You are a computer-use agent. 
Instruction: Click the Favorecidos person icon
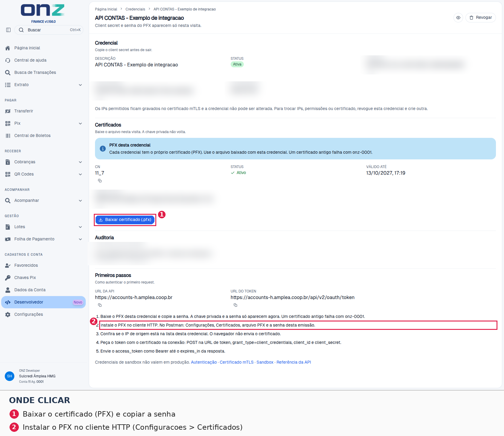(x=8, y=265)
